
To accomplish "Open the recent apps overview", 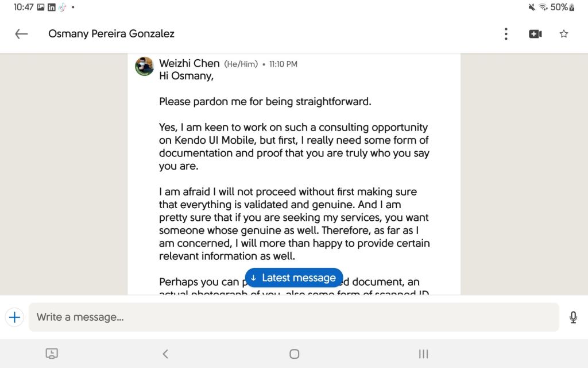I will pyautogui.click(x=423, y=354).
